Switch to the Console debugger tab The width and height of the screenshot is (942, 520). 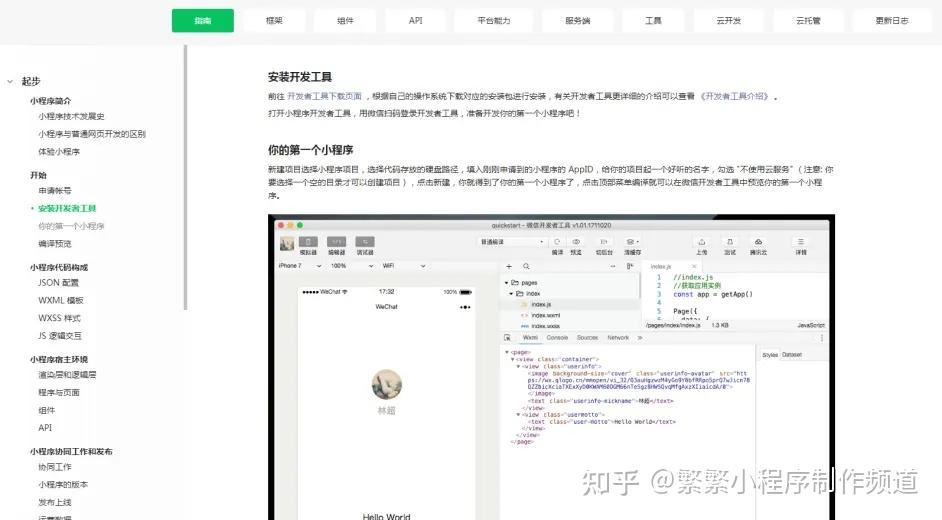coord(557,338)
